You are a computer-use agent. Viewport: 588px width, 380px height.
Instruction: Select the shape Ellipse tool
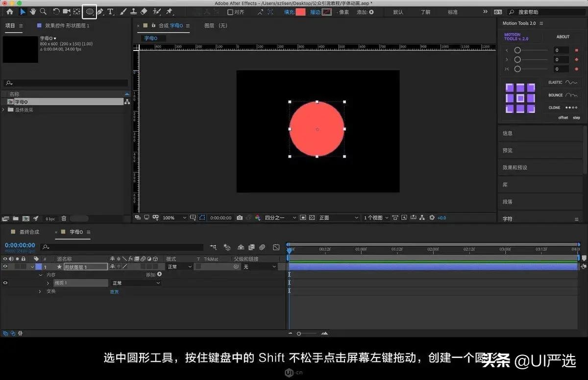point(89,11)
